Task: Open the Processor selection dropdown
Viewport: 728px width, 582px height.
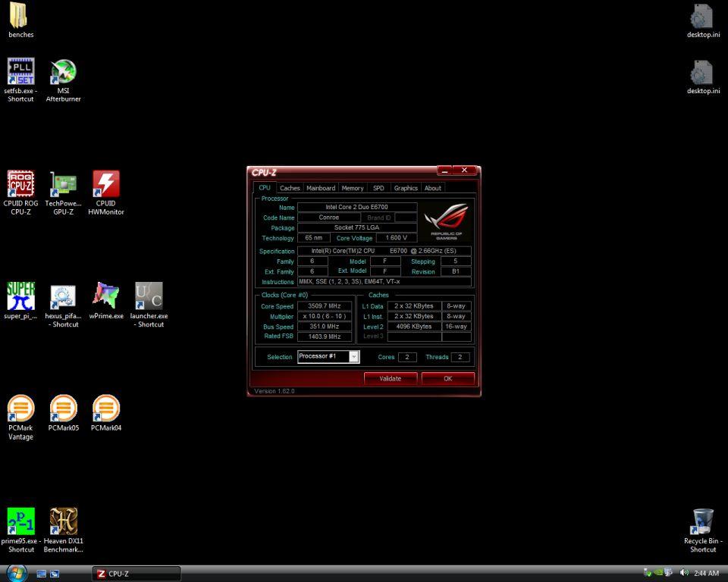Action: (328, 356)
